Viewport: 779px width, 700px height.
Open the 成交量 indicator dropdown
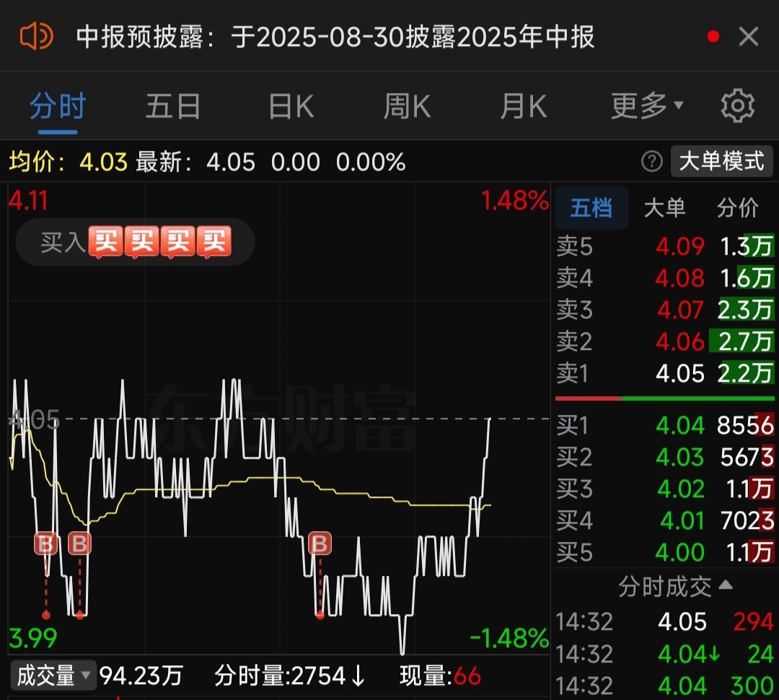[53, 675]
